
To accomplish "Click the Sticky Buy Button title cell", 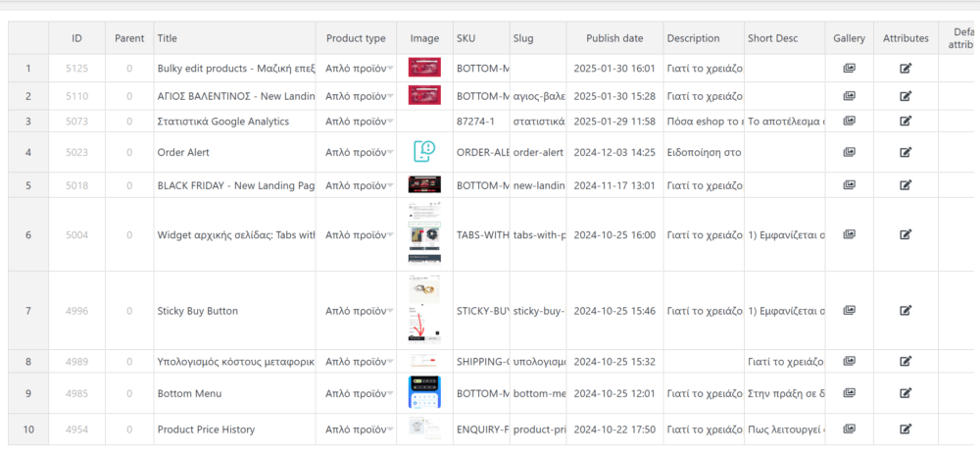I will coord(234,311).
